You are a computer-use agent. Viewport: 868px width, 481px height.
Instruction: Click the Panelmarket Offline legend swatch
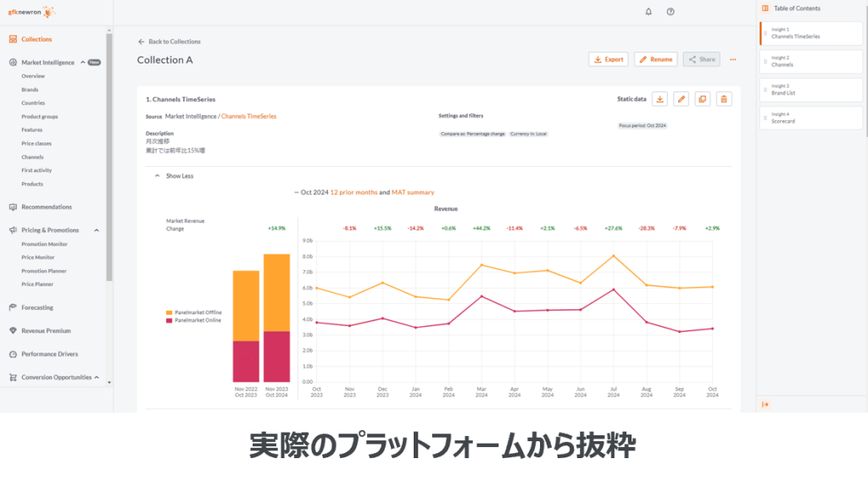(x=169, y=312)
